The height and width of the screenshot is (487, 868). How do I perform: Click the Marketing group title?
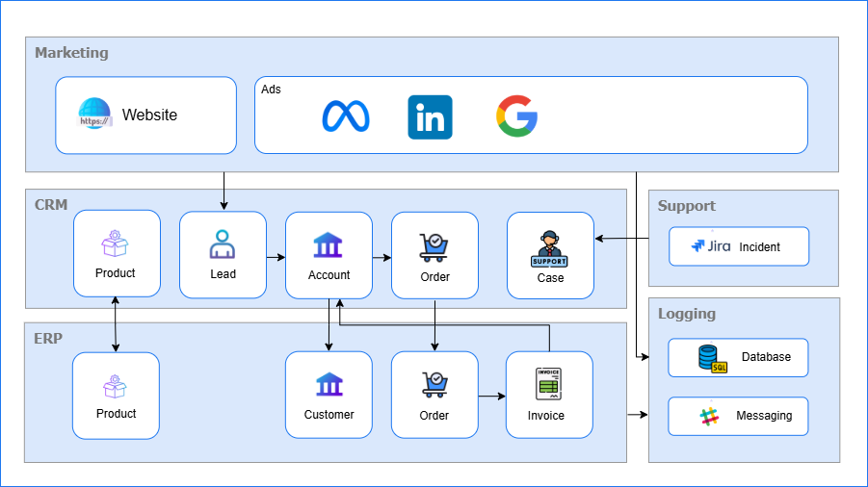click(x=71, y=53)
